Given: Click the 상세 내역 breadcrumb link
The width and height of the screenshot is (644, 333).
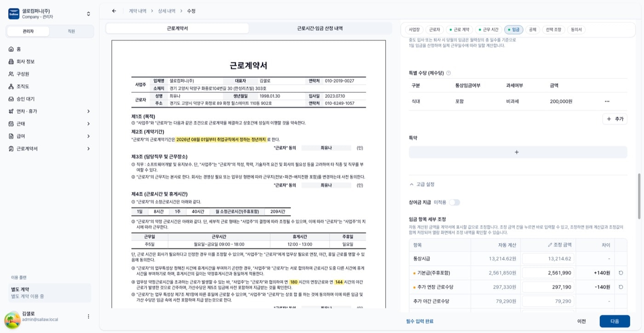Looking at the screenshot, I should pyautogui.click(x=167, y=11).
